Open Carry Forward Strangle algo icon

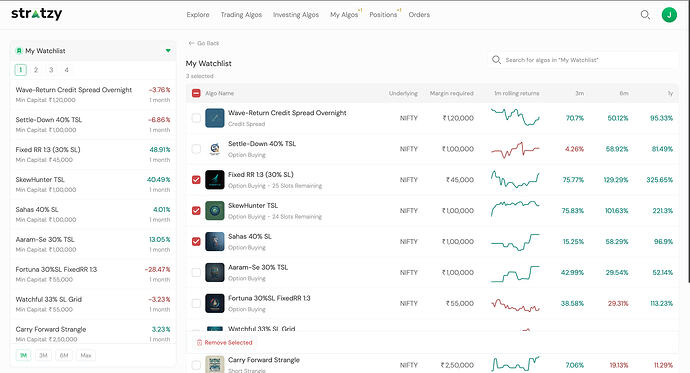coord(215,365)
